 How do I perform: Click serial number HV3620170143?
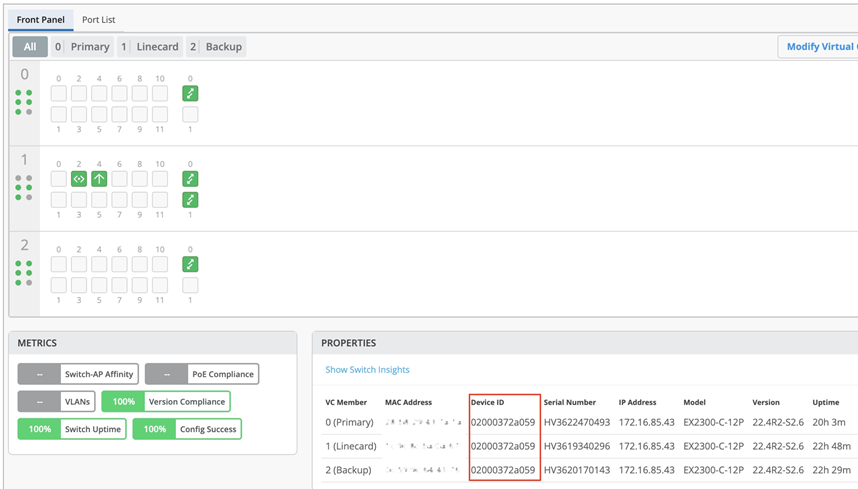tap(577, 470)
